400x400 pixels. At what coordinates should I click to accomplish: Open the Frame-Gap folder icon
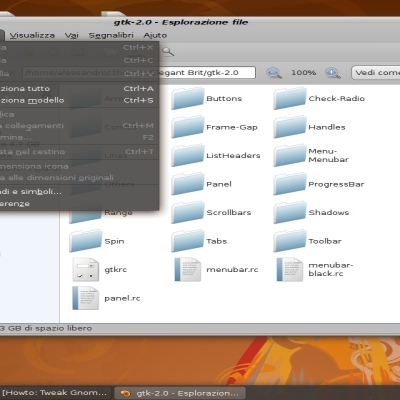coord(187,127)
